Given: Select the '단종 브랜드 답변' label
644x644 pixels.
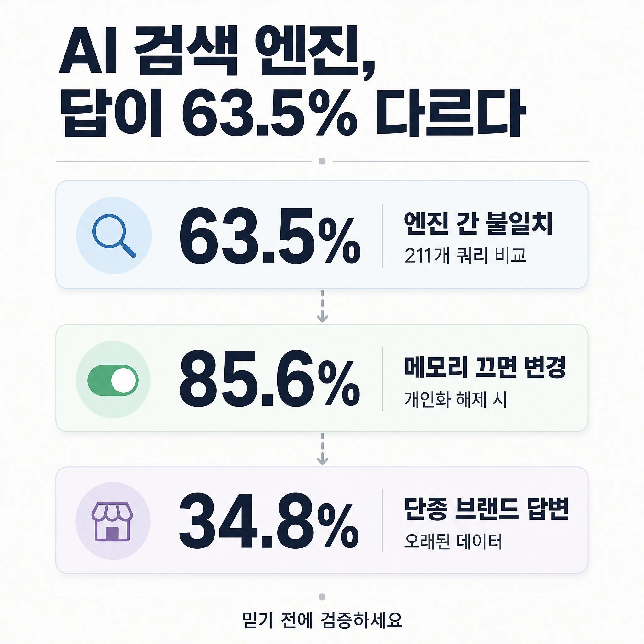Looking at the screenshot, I should pyautogui.click(x=486, y=509).
